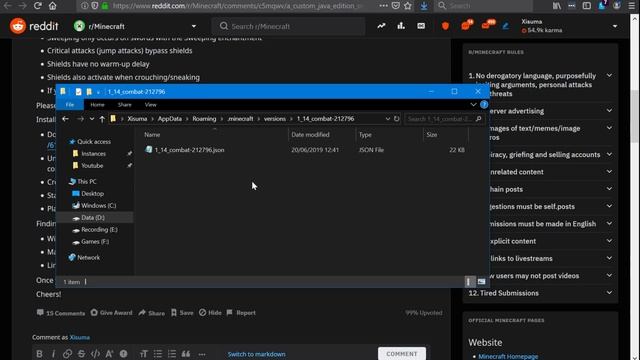Viewport: 640px width, 360px height.
Task: Open browser page actions ellipsis menu
Action: pos(383,6)
